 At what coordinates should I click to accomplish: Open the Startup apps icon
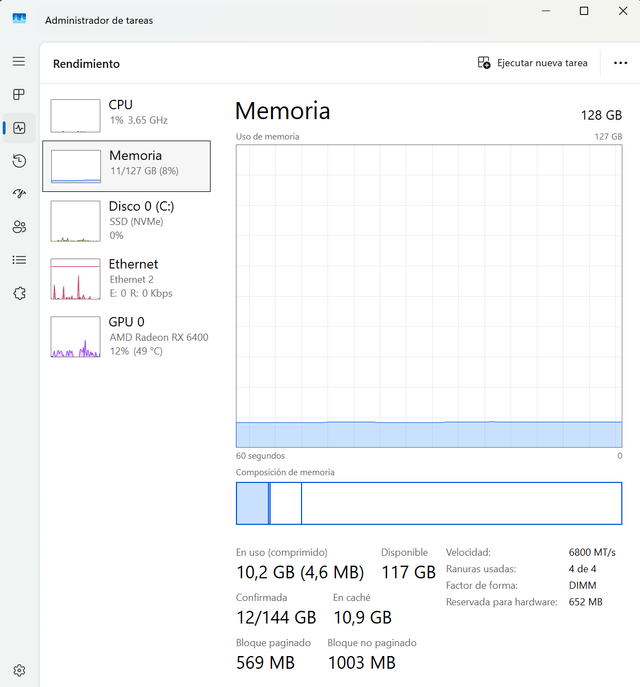point(19,194)
